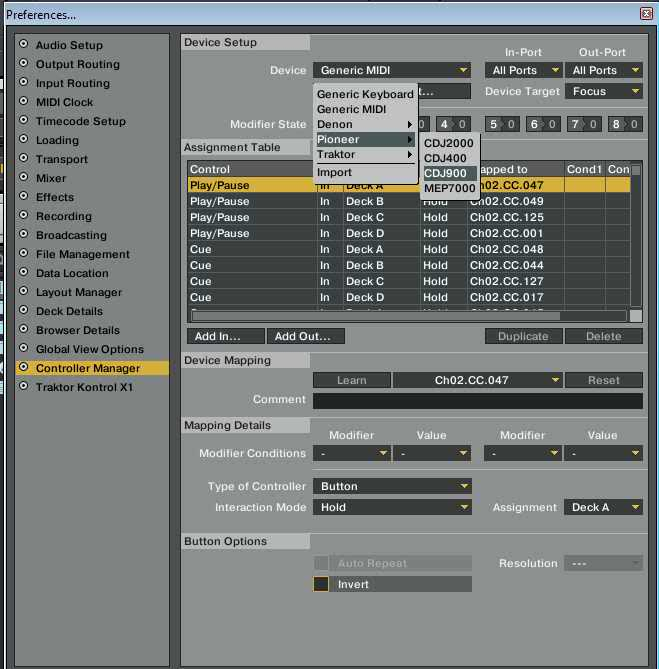Image resolution: width=659 pixels, height=669 pixels.
Task: Choose CDJ900 from Pioneer submenu
Action: click(448, 173)
